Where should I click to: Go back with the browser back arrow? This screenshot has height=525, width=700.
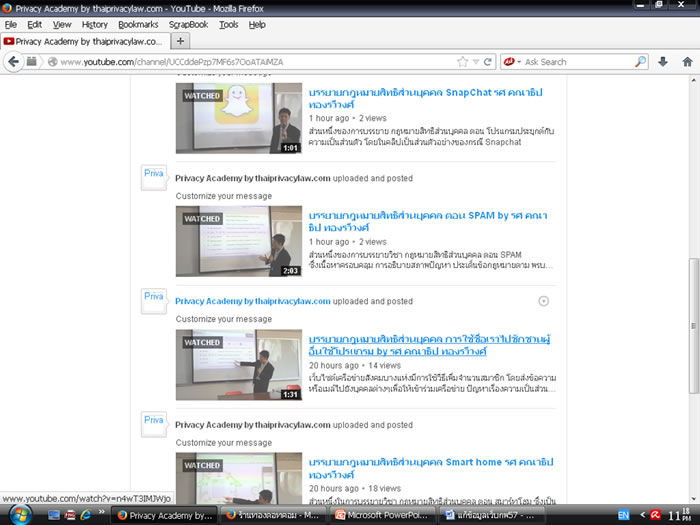(x=13, y=62)
